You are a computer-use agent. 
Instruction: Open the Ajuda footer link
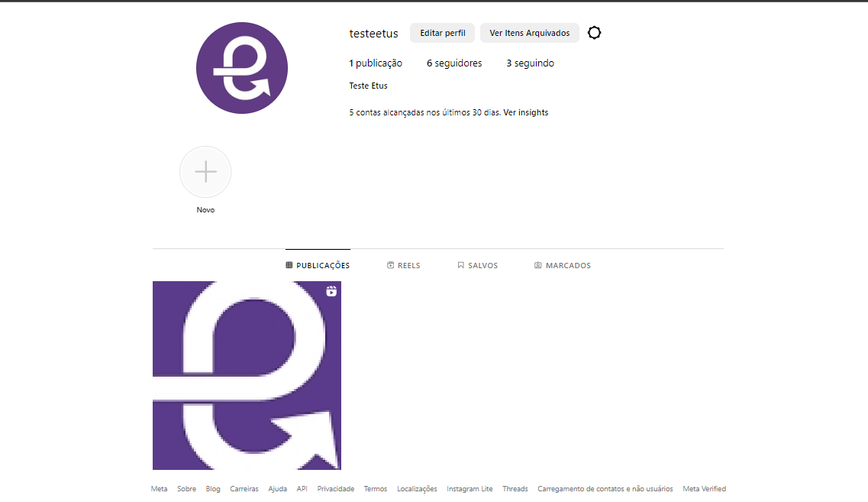277,489
